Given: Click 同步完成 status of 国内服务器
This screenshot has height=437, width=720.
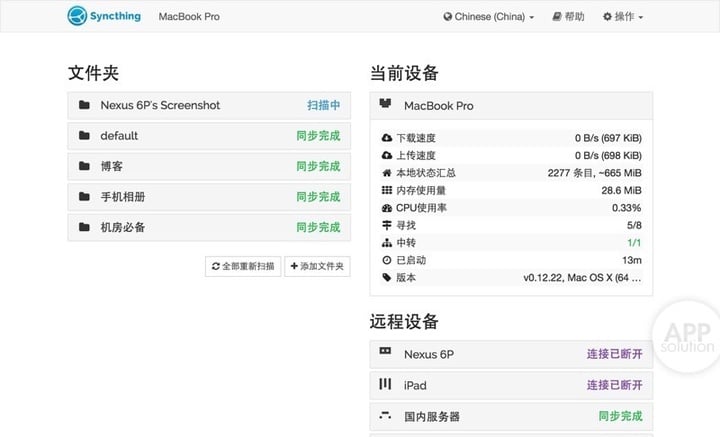Looking at the screenshot, I should click(x=620, y=416).
